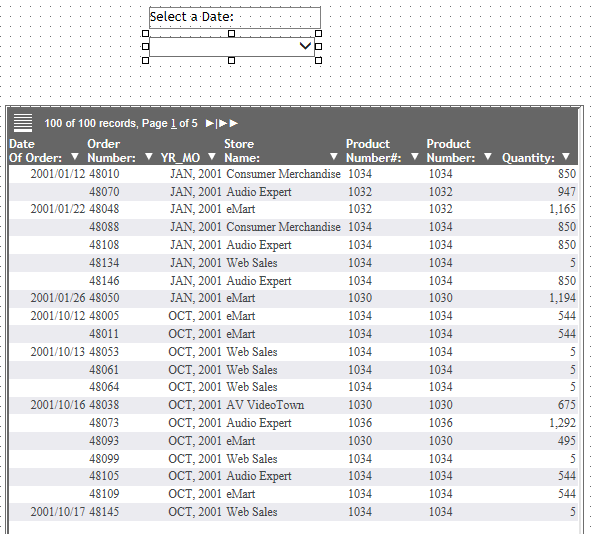The height and width of the screenshot is (534, 595).
Task: Open the Select a Date dropdown chevron
Action: [305, 46]
